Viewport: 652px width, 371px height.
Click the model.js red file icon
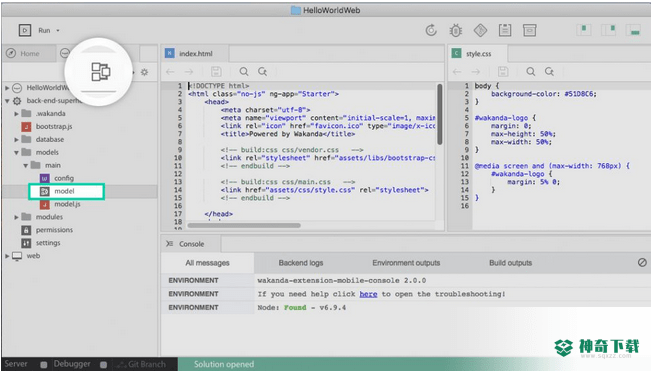[x=44, y=204]
